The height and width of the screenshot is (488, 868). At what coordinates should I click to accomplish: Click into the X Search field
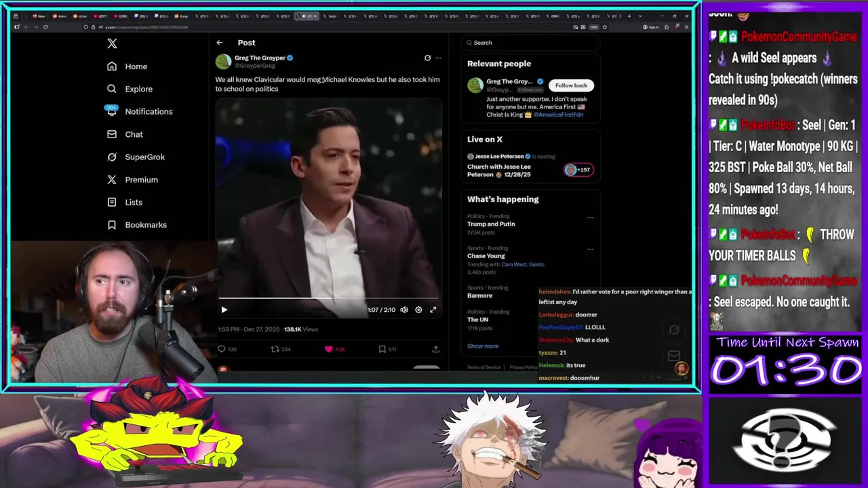(x=530, y=43)
